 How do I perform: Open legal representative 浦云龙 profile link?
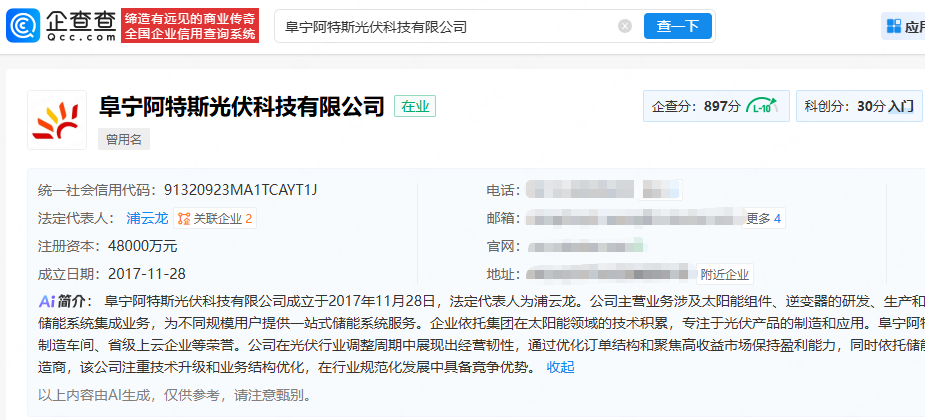[147, 218]
